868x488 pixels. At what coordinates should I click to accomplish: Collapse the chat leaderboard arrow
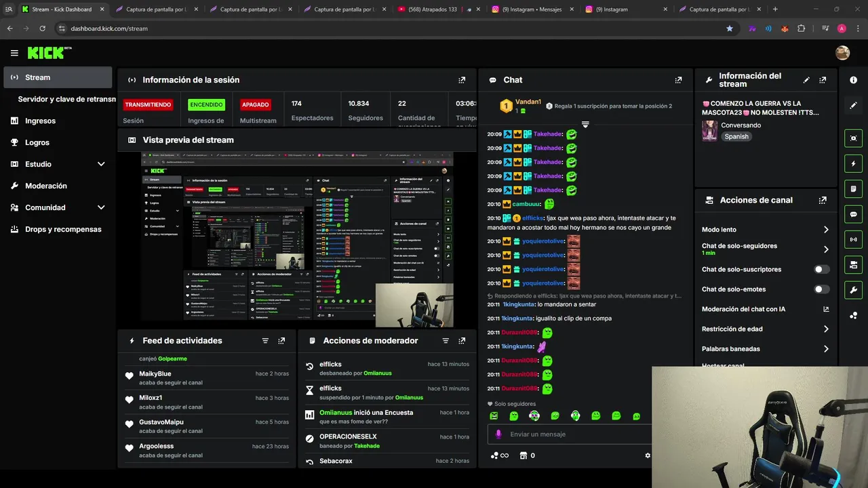[585, 125]
